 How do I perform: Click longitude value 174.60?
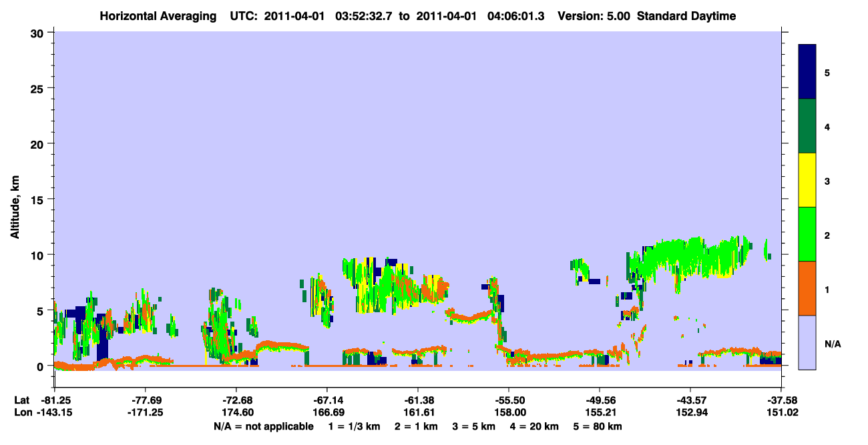(x=236, y=412)
